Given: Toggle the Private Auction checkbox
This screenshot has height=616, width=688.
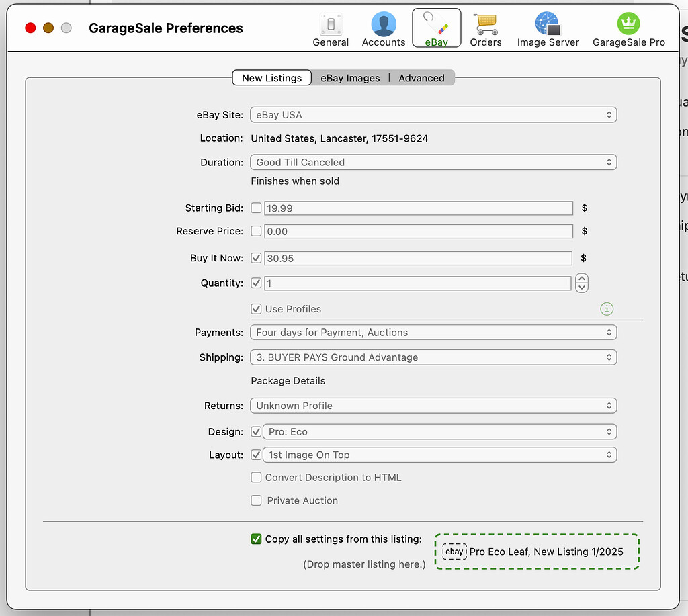Looking at the screenshot, I should coord(256,500).
